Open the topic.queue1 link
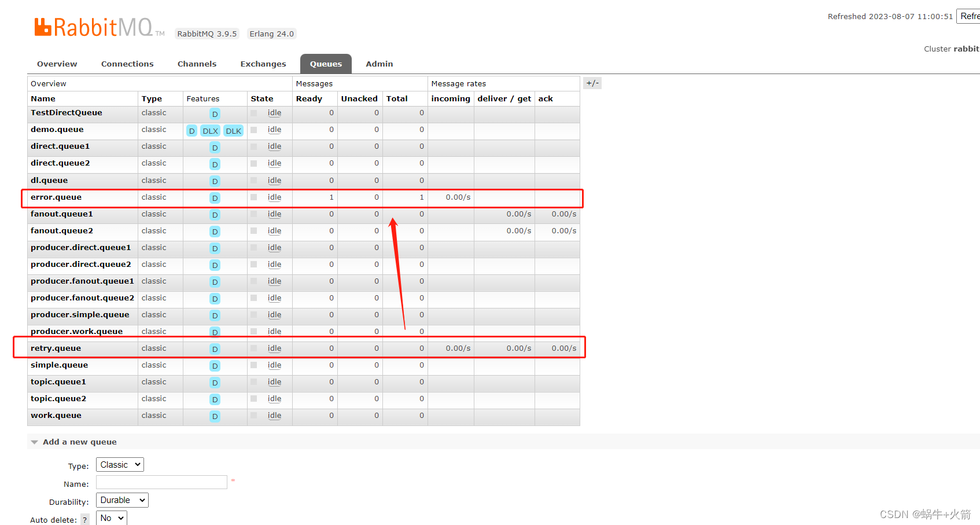 point(58,382)
